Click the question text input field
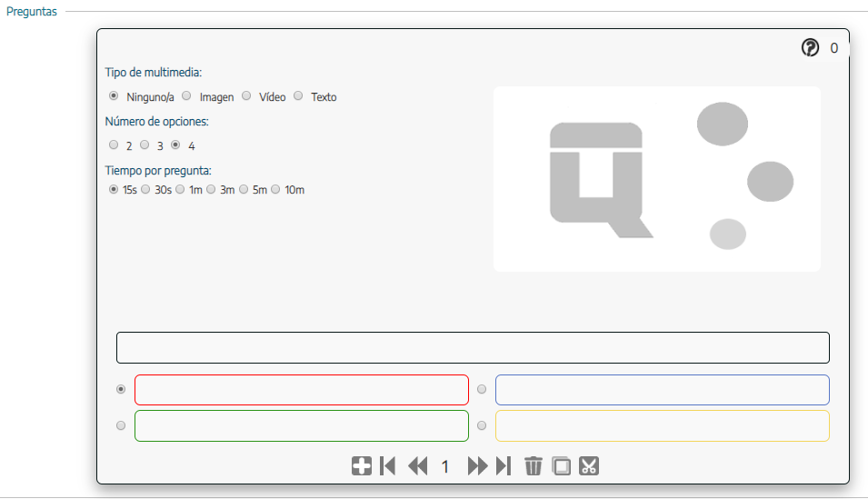 (x=473, y=348)
